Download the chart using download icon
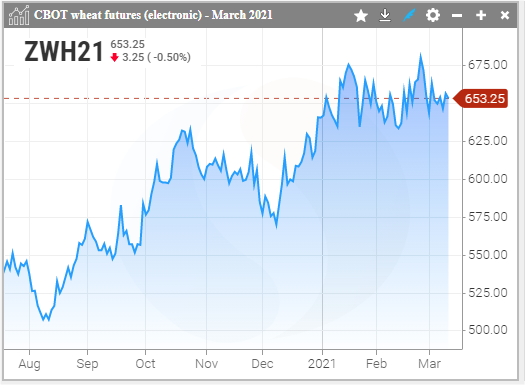Image resolution: width=525 pixels, height=385 pixels. [385, 15]
